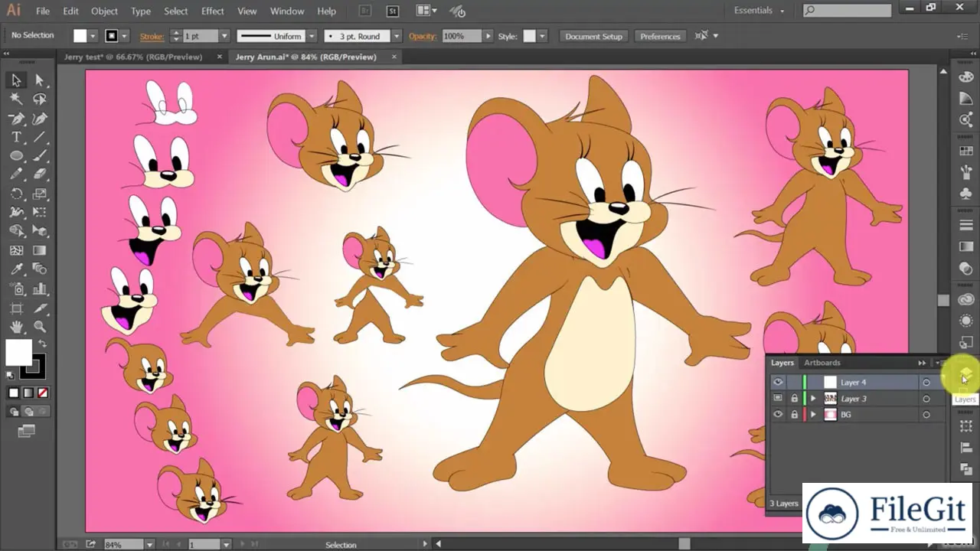
Task: Open the fill color dropdown in control bar
Action: click(93, 36)
